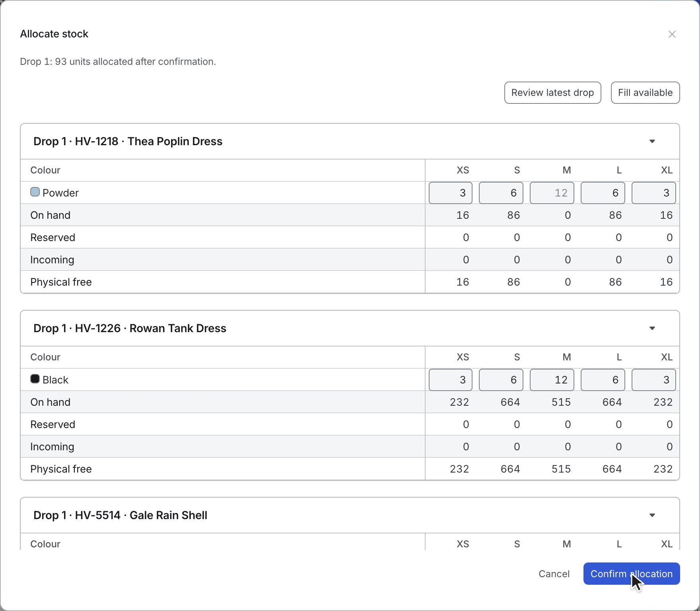Edit Powder XS allocation field
Viewport: 700px width, 611px height.
(450, 193)
